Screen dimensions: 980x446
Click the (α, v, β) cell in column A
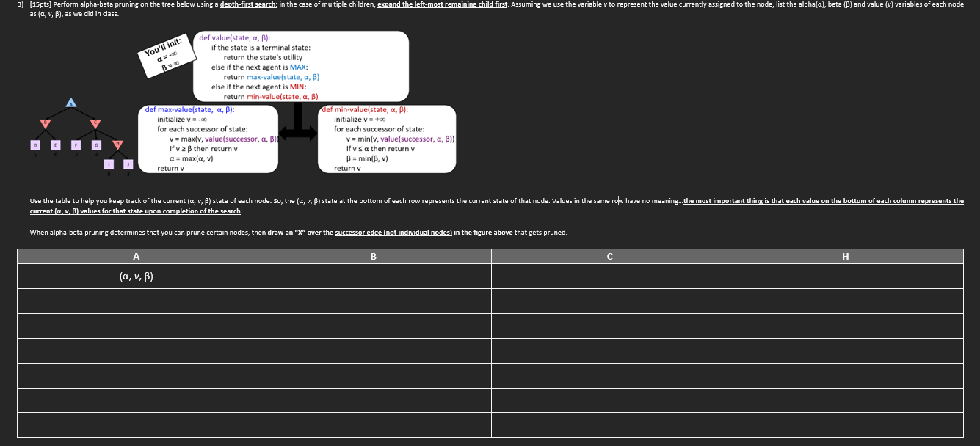click(136, 276)
